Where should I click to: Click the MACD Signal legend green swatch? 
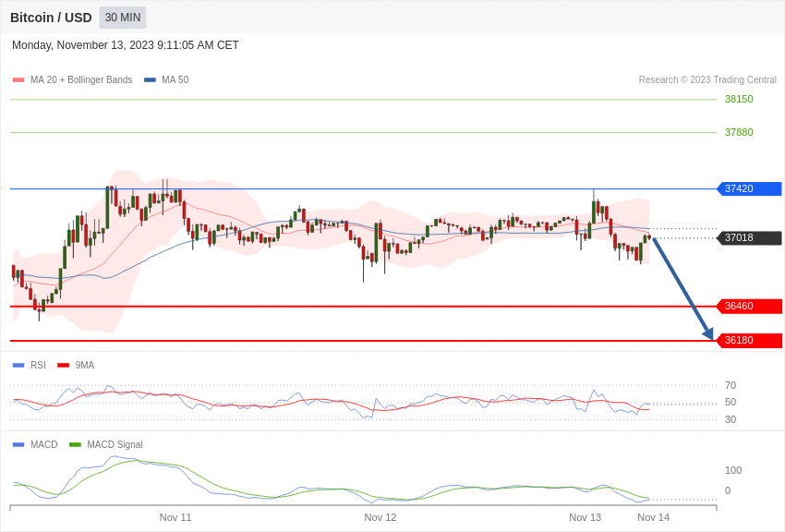[75, 445]
